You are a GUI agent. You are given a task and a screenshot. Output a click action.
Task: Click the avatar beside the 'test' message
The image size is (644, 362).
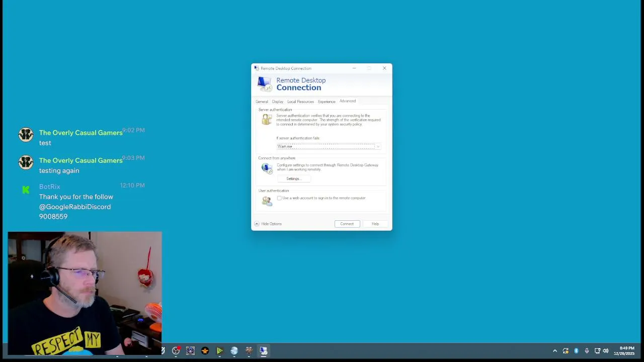click(26, 135)
